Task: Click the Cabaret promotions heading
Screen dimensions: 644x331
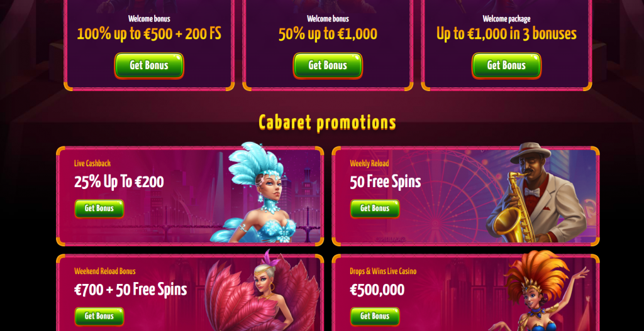Action: pos(327,122)
